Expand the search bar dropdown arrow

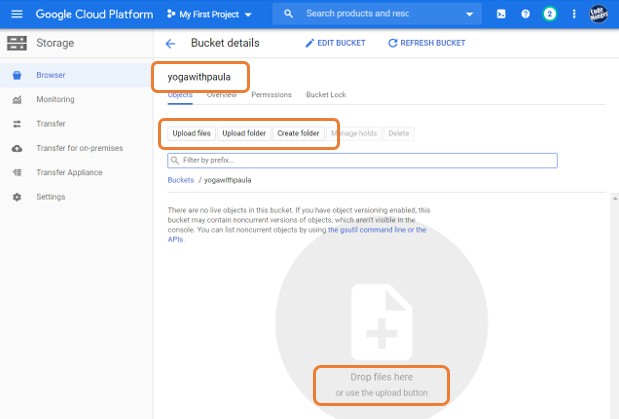coord(469,14)
